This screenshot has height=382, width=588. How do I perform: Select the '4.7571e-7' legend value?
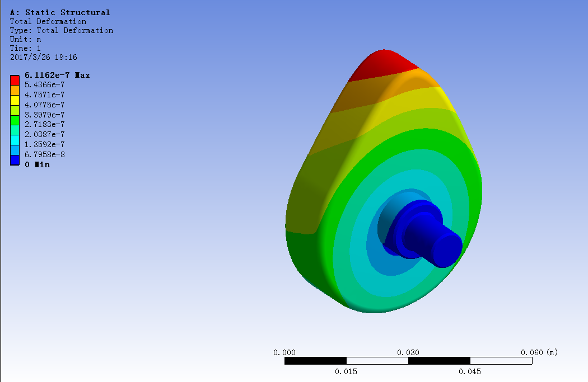pyautogui.click(x=45, y=95)
